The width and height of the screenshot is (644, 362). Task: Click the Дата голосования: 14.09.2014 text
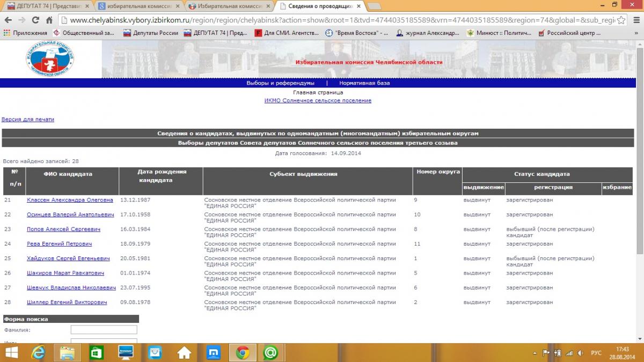[318, 153]
